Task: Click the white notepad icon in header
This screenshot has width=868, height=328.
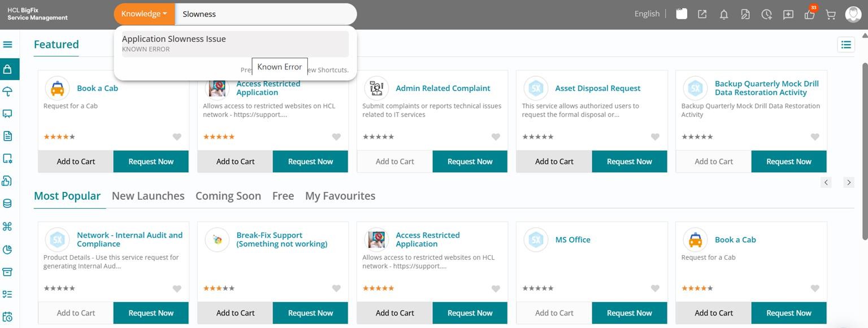Action: click(682, 14)
